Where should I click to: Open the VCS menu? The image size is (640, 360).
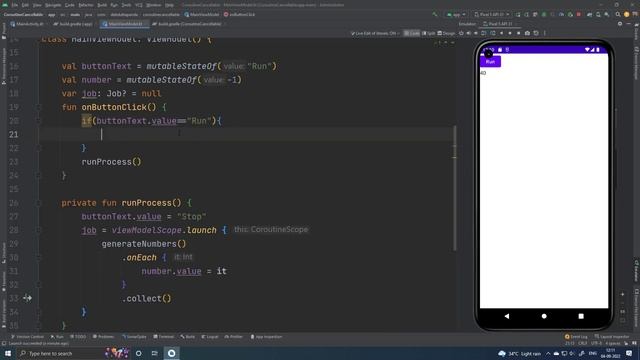(139, 5)
